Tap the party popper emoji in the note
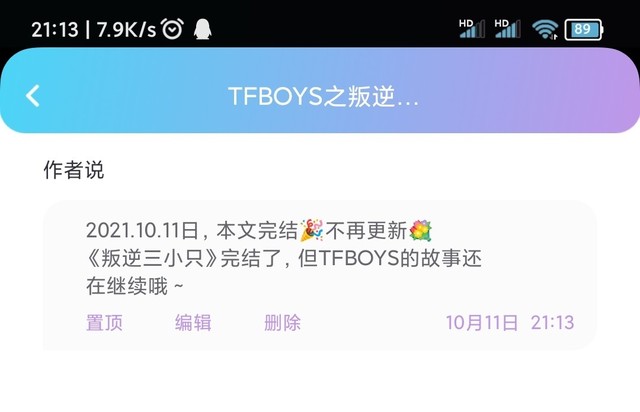 [312, 230]
